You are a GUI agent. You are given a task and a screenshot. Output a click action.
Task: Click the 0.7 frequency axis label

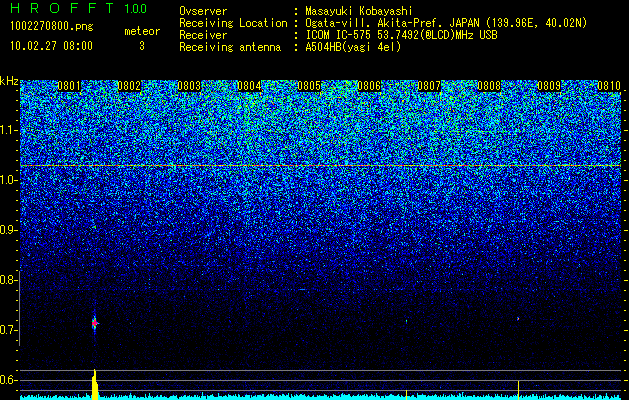coord(9,330)
